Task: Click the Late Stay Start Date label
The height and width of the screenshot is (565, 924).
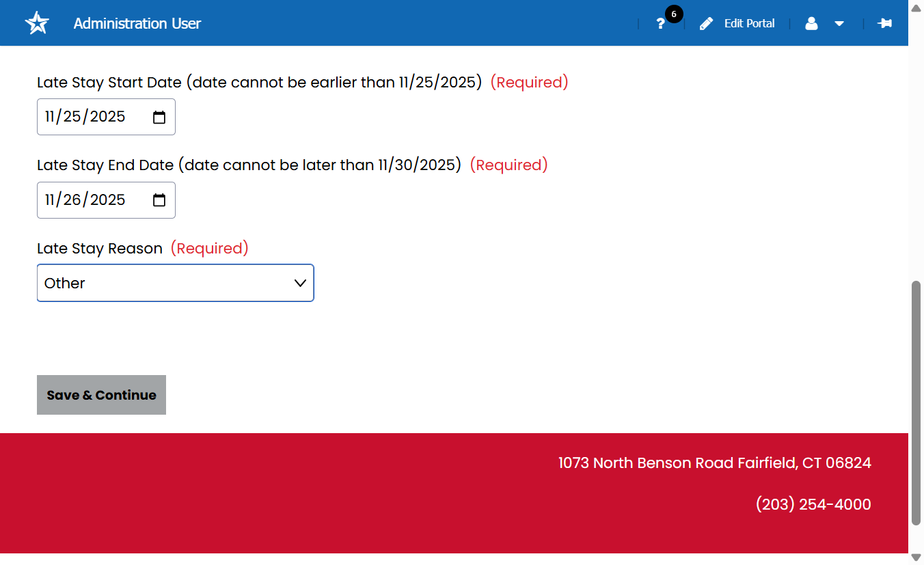Action: point(260,82)
